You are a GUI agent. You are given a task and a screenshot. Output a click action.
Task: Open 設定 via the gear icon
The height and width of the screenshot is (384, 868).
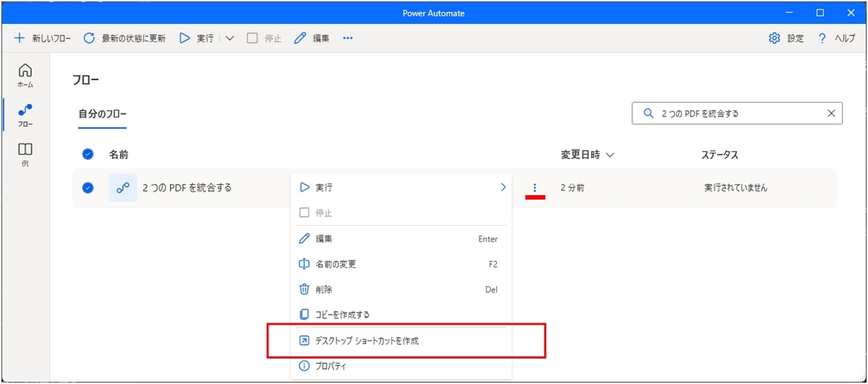click(x=774, y=38)
